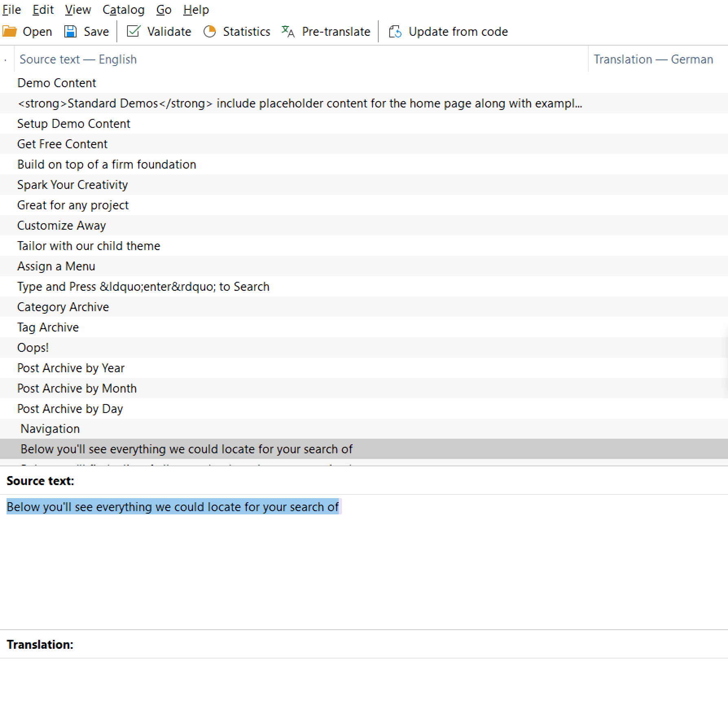Sort by Source text — English column
This screenshot has width=728, height=716.
[x=78, y=59]
